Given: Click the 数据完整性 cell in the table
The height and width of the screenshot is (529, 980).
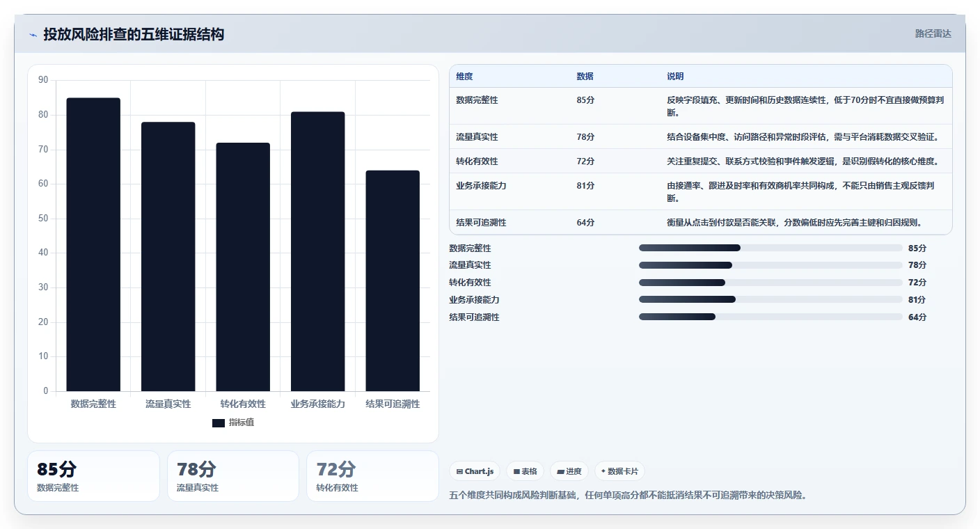Looking at the screenshot, I should pyautogui.click(x=477, y=100).
